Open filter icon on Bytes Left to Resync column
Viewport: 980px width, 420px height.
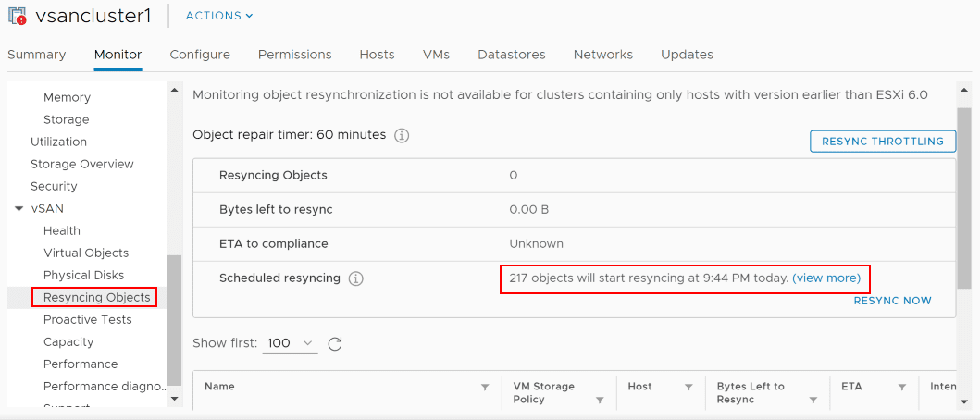pos(813,400)
